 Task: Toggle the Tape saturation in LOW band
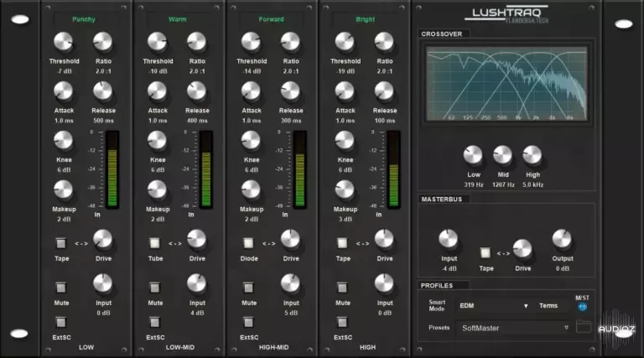click(60, 243)
